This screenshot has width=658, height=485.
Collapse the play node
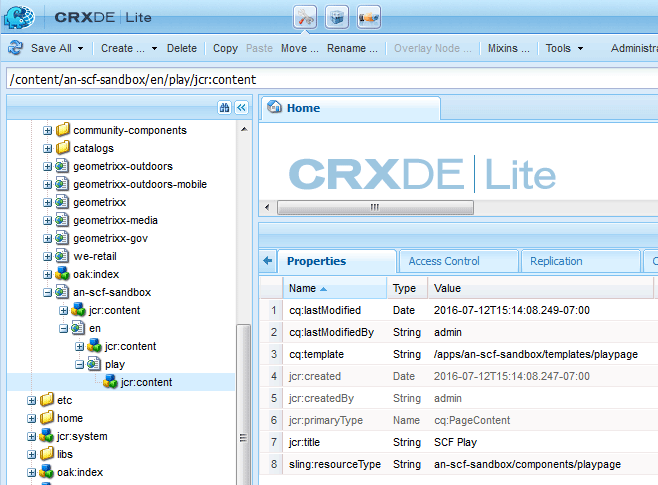pos(79,365)
